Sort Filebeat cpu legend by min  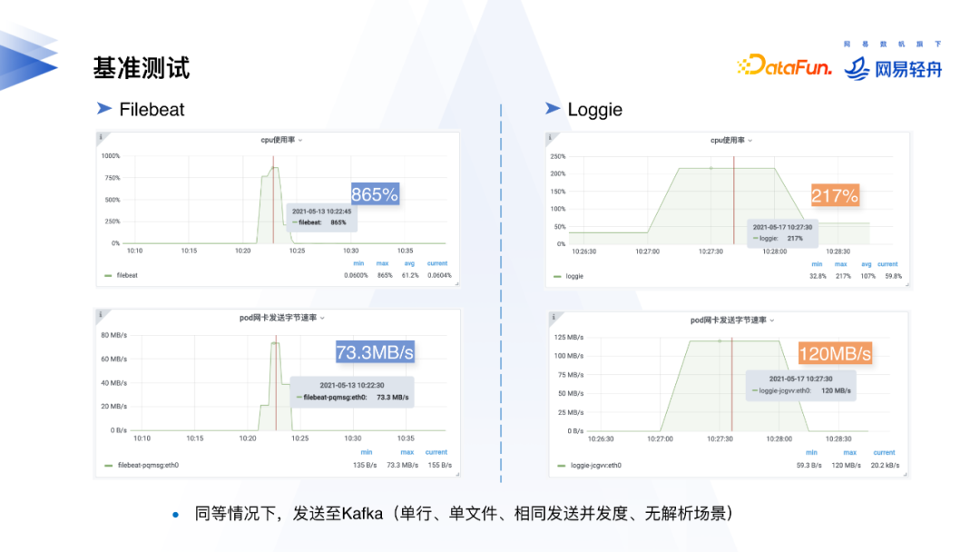[x=358, y=263]
